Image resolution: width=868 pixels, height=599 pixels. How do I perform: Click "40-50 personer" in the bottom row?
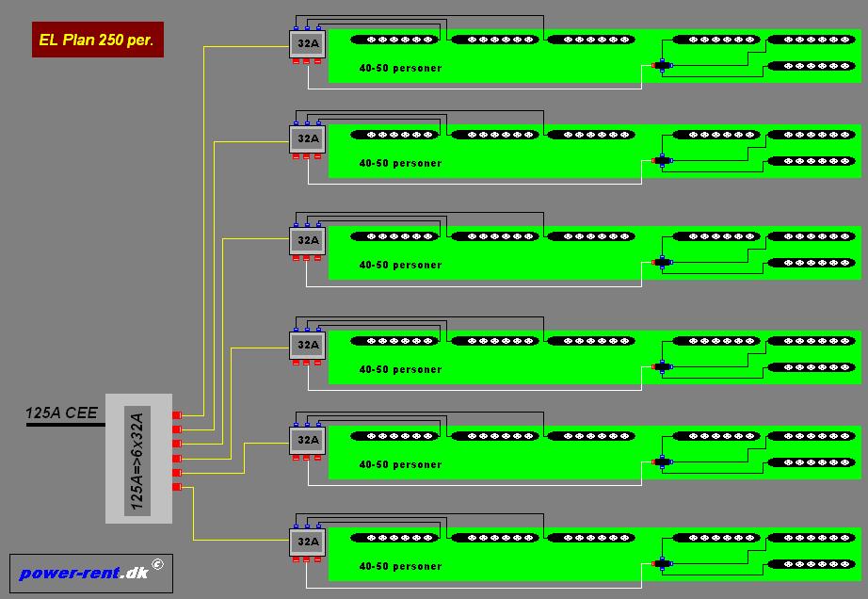tap(400, 566)
